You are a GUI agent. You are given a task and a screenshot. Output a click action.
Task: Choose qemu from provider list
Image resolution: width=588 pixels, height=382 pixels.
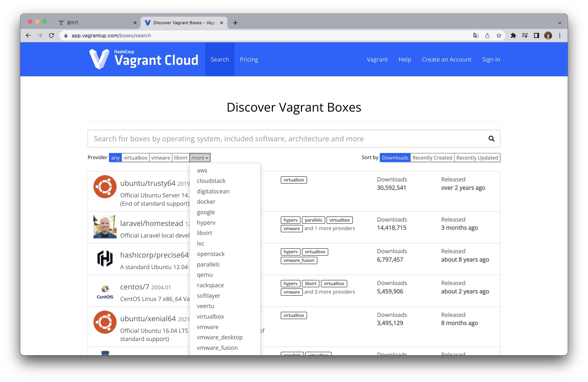(225, 275)
